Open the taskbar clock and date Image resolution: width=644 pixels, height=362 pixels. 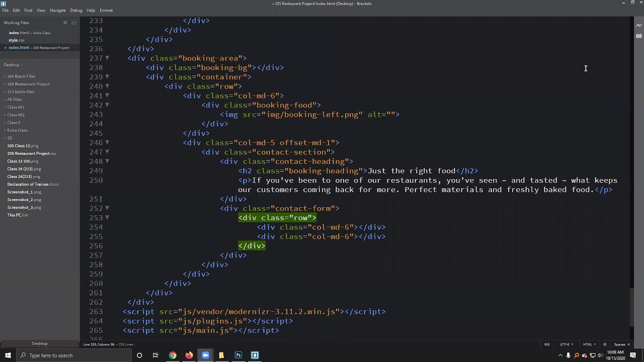click(x=615, y=355)
